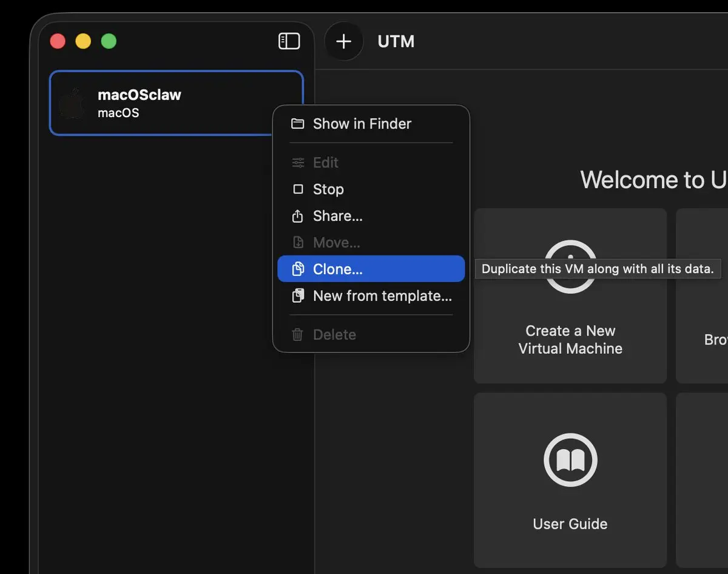
Task: Choose the Move... menu entry
Action: [336, 243]
